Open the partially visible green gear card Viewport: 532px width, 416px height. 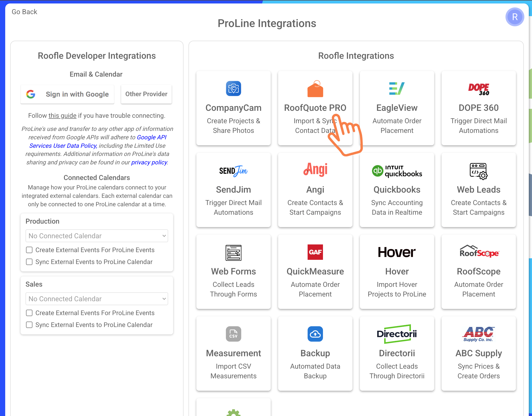(x=233, y=407)
